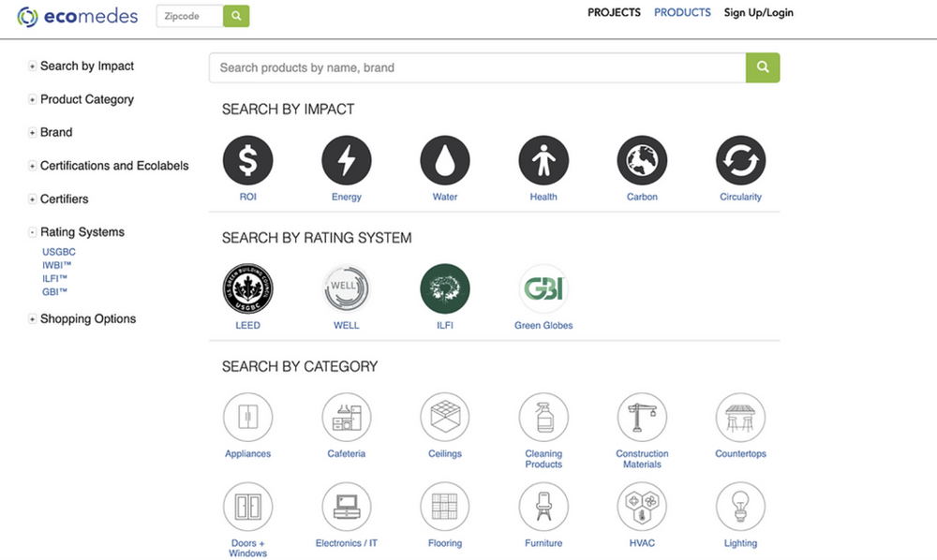Select the Ceilings category icon
The width and height of the screenshot is (937, 560).
(444, 417)
